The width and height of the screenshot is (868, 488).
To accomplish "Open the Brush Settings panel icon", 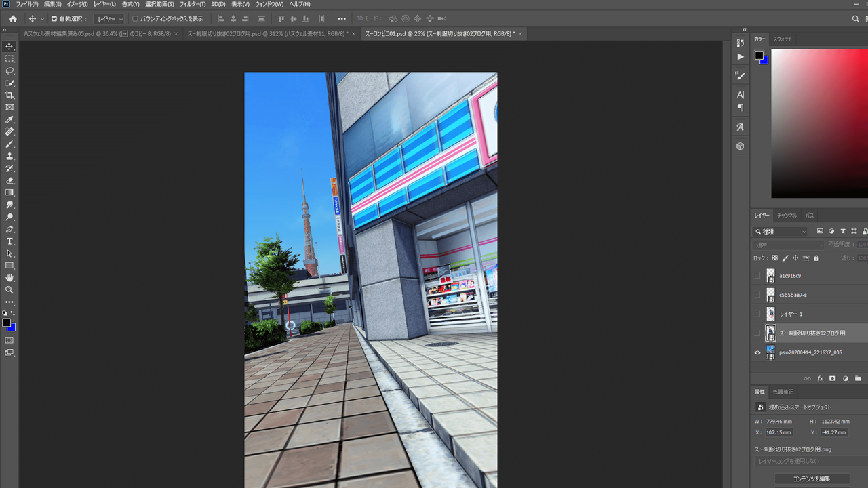I will point(741,76).
